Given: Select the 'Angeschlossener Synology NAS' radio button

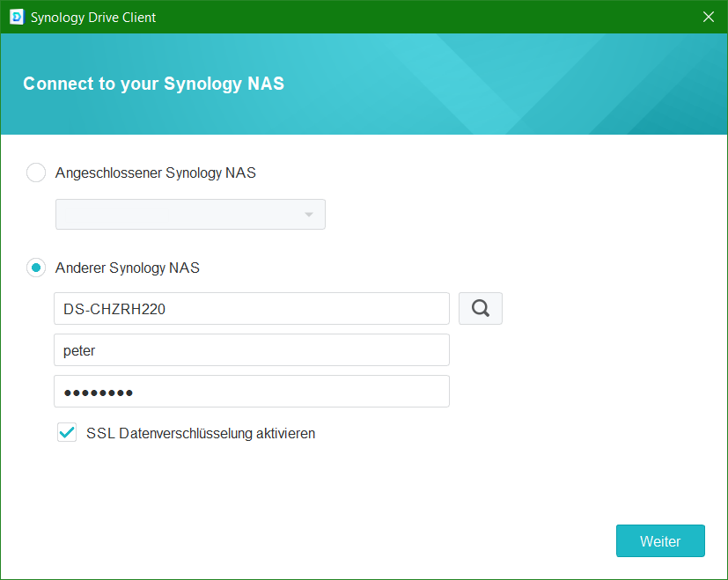Looking at the screenshot, I should [x=36, y=173].
